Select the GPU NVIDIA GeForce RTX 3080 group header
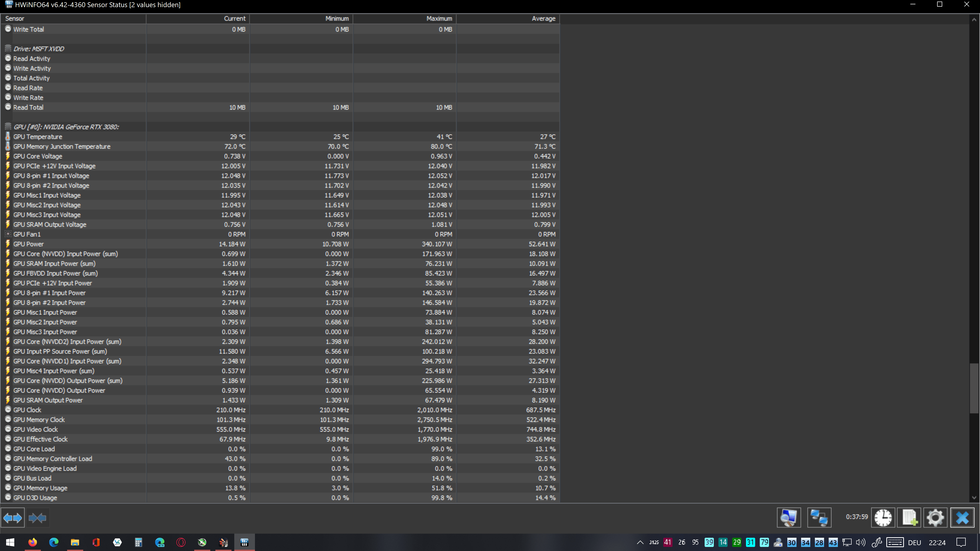The height and width of the screenshot is (551, 980). 66,127
